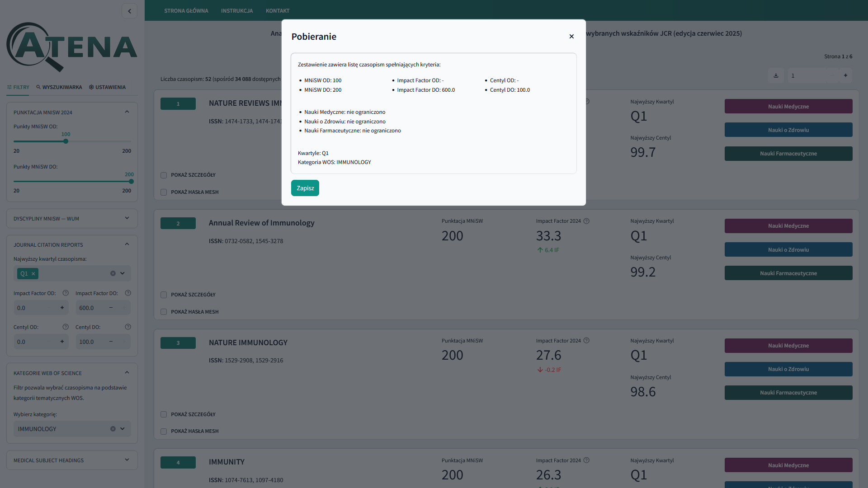The image size is (868, 488).
Task: Toggle POKAŻ SZCZEGÓŁY for Nature Reviews journal
Action: tap(164, 175)
